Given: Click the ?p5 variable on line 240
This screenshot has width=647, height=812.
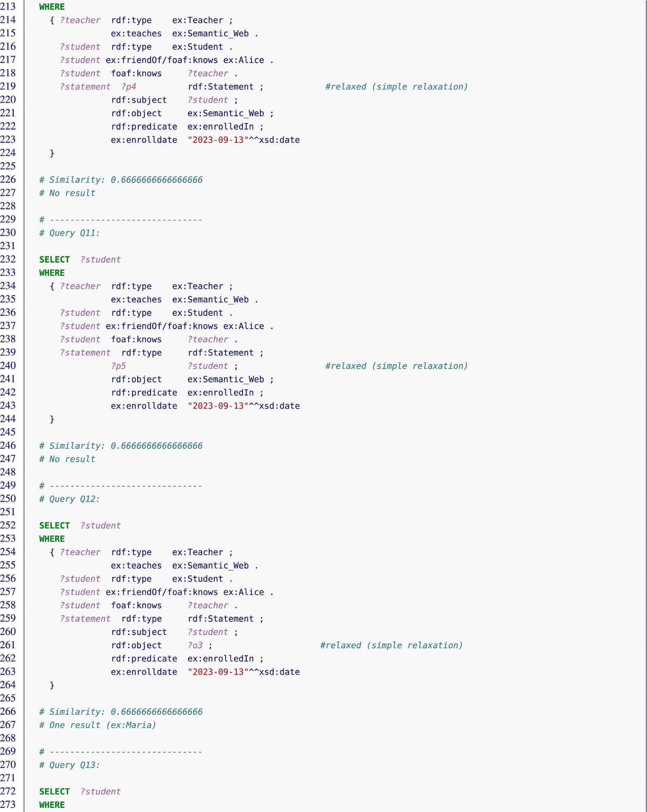Looking at the screenshot, I should (118, 366).
